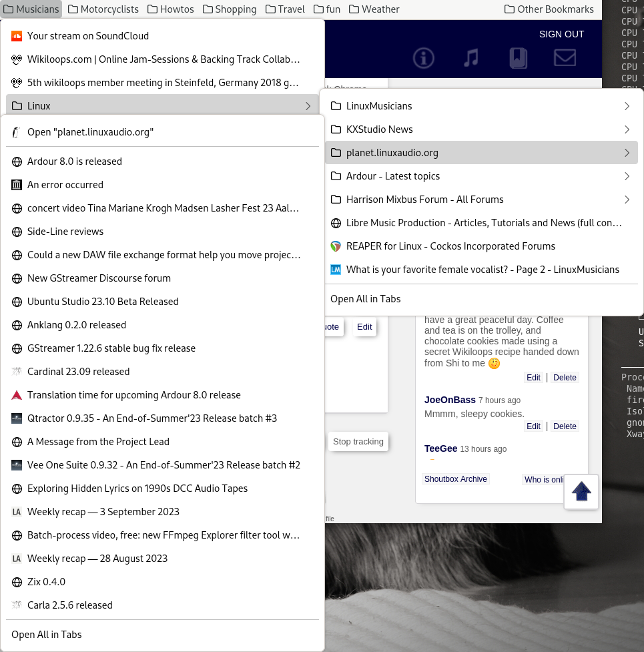Screen dimensions: 644x652
Task: Open the envelope messages icon
Action: (565, 58)
